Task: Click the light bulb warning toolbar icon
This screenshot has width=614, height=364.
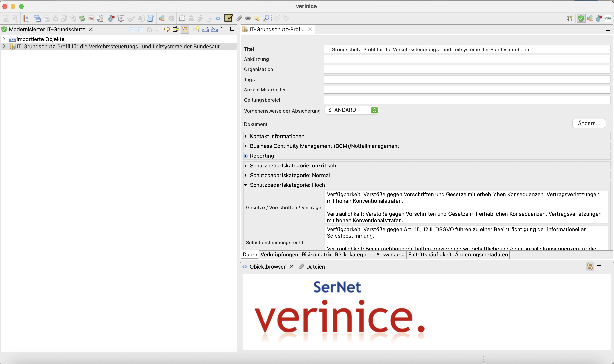Action: click(257, 18)
